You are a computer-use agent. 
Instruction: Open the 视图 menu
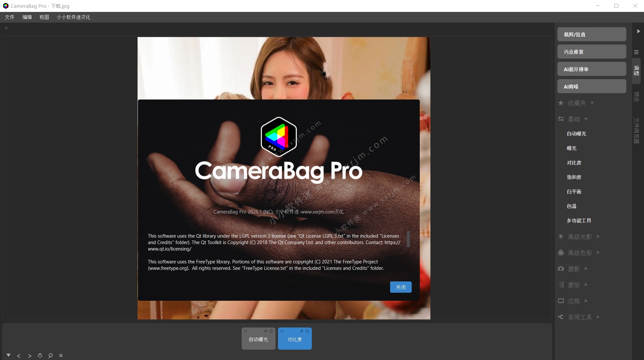point(44,17)
